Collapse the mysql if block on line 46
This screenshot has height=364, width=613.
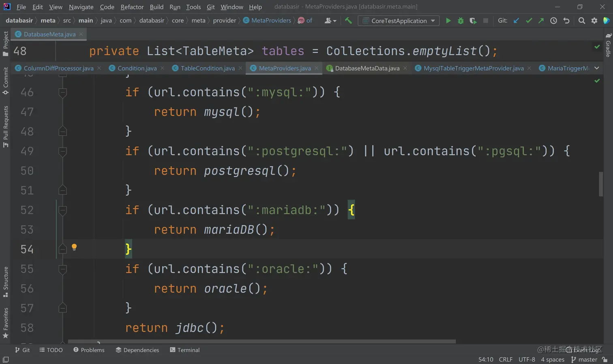62,92
